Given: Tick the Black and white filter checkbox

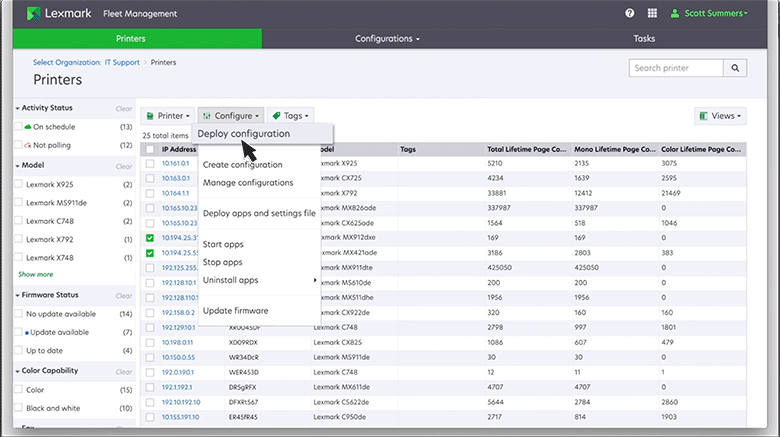Looking at the screenshot, I should [20, 408].
